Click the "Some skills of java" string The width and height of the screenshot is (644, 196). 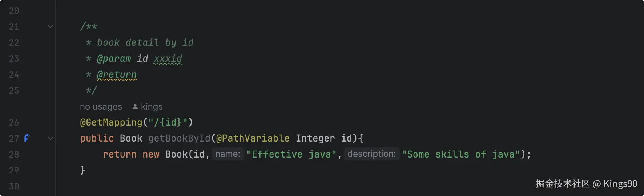(x=461, y=154)
